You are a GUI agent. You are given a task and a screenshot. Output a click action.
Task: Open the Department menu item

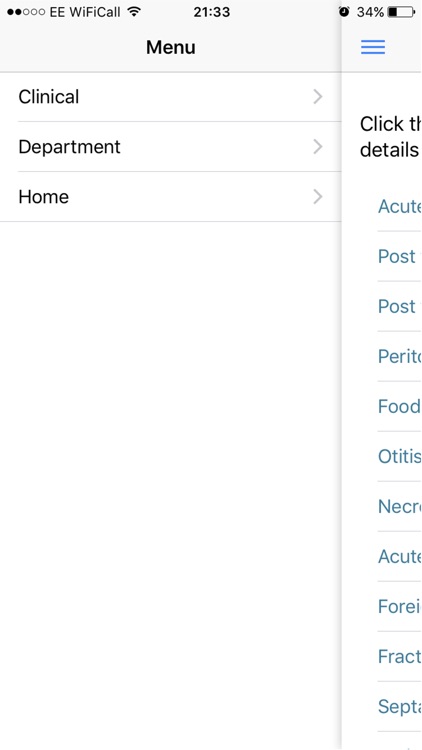tap(170, 147)
